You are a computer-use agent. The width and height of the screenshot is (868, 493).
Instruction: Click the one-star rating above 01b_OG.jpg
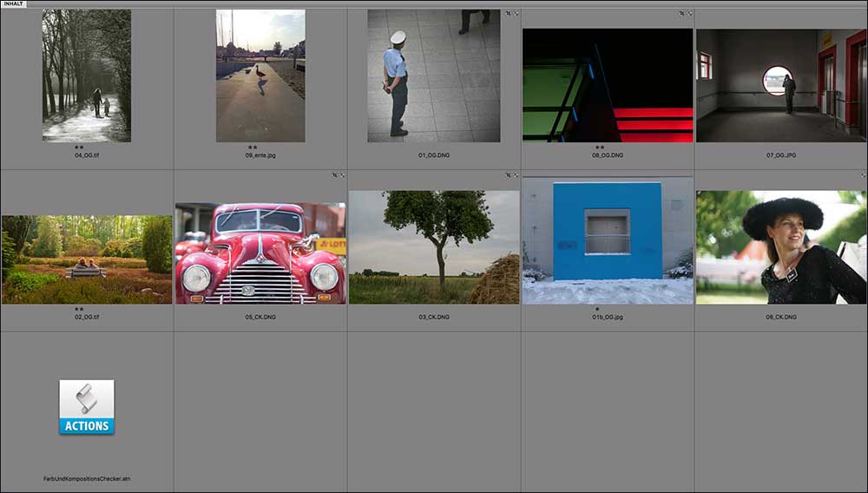coord(597,309)
